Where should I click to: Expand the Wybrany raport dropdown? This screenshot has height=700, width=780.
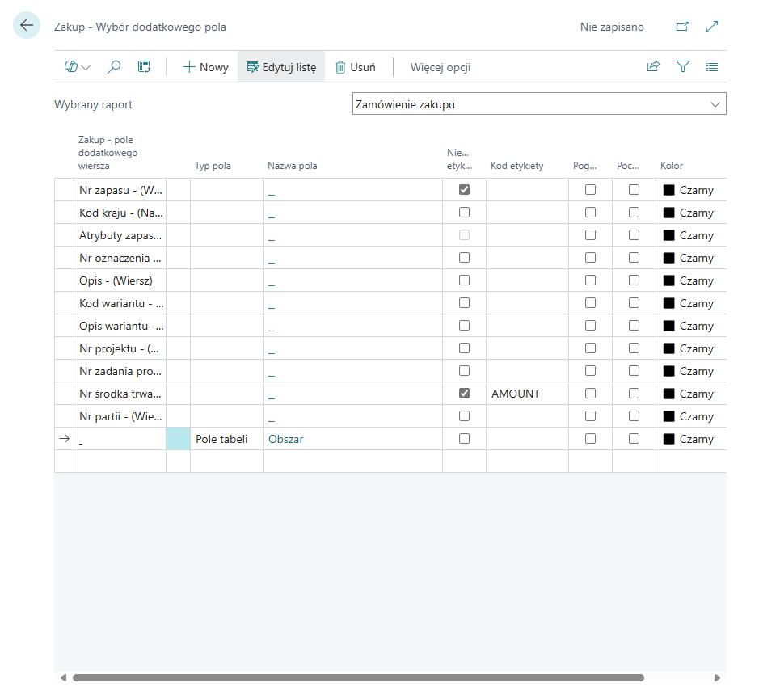(x=715, y=104)
